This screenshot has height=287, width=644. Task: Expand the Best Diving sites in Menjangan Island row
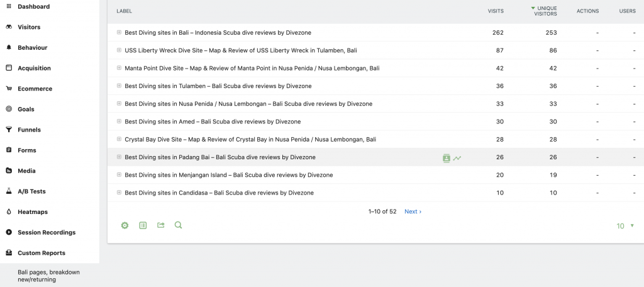tap(119, 175)
